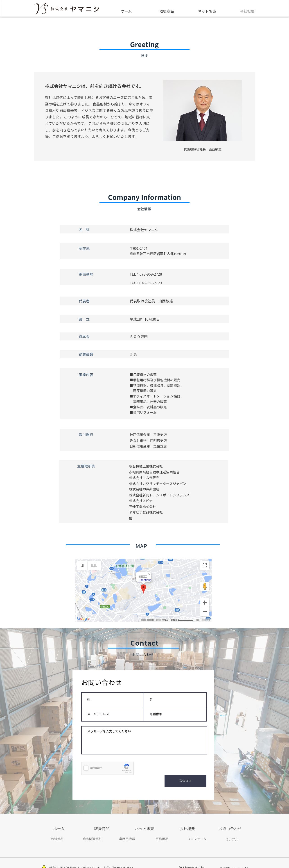Click the TEL：078-969-2728 text

pyautogui.click(x=146, y=274)
